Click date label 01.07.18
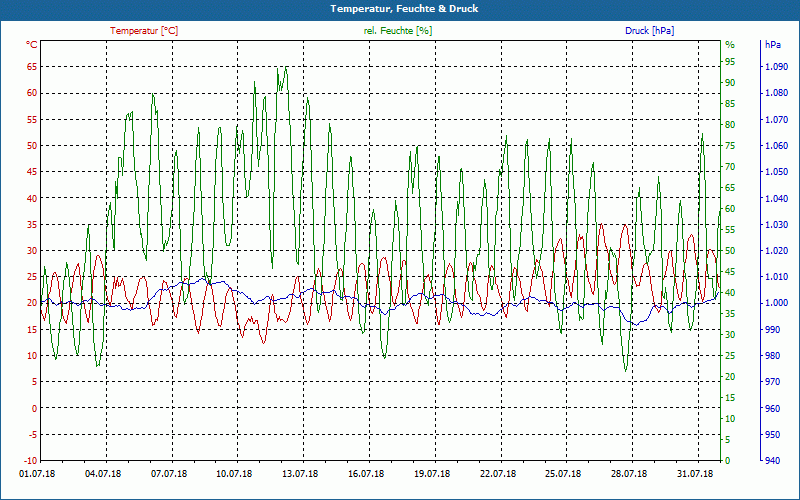The width and height of the screenshot is (800, 500). [37, 474]
